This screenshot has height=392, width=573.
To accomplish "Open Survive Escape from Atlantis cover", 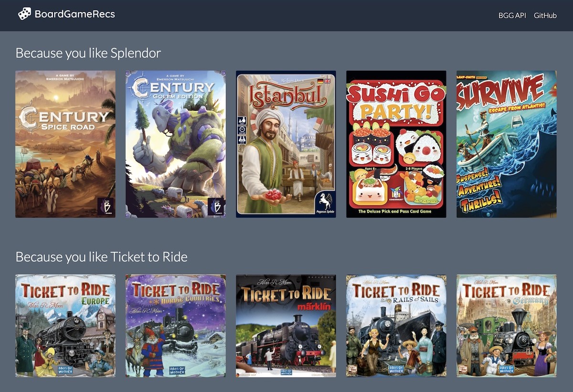I will point(507,144).
